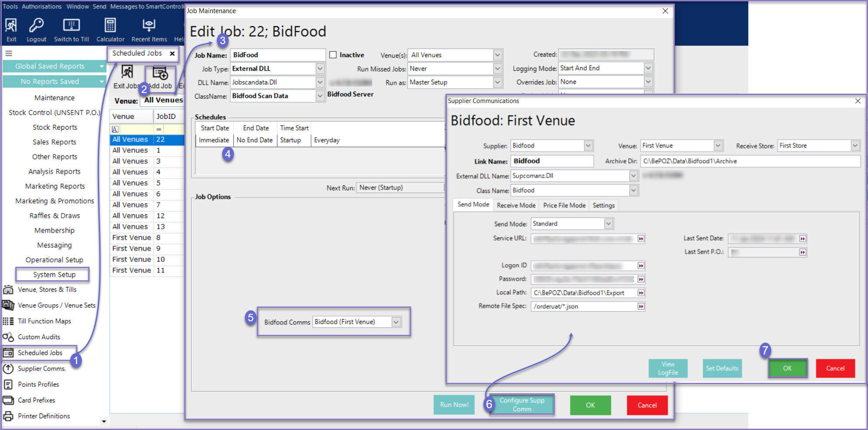Click Last Sent Date arrow button
This screenshot has width=868, height=430.
click(x=802, y=239)
